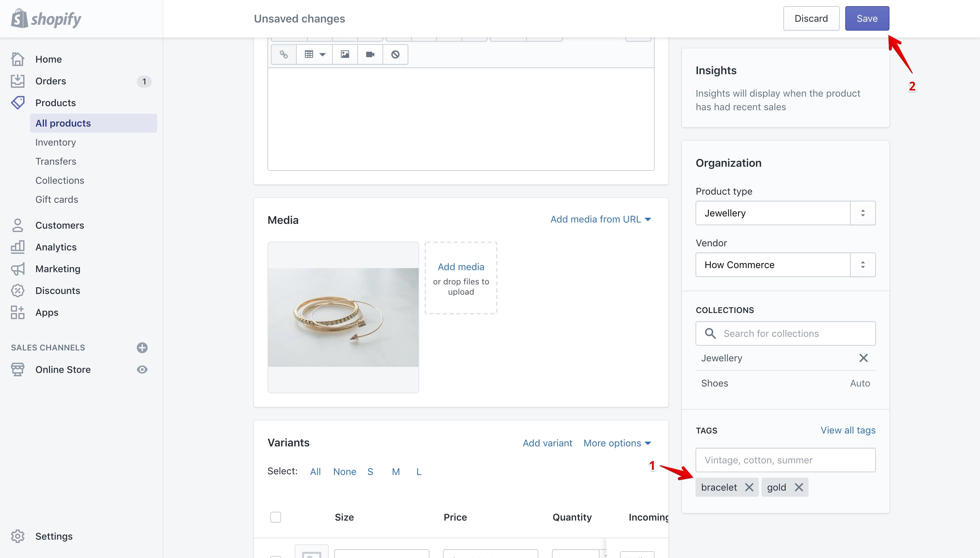
Task: Click the insert image toolbar icon
Action: pyautogui.click(x=345, y=54)
